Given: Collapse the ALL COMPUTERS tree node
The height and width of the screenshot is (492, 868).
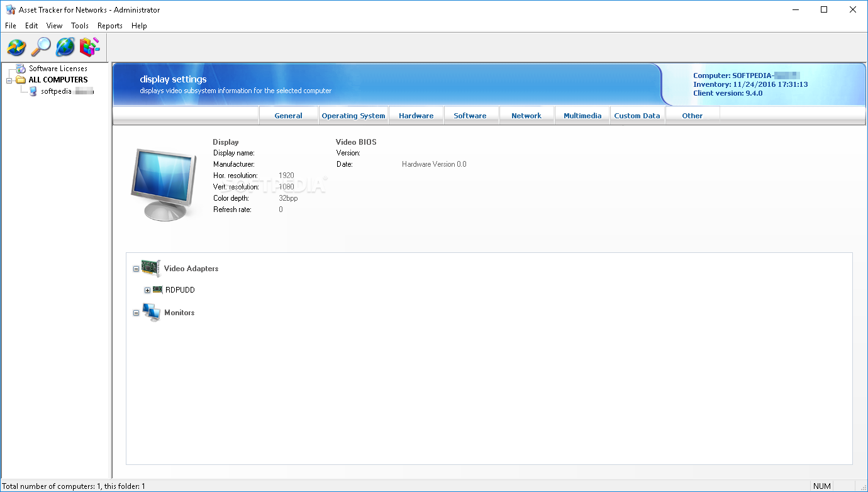Looking at the screenshot, I should point(9,81).
